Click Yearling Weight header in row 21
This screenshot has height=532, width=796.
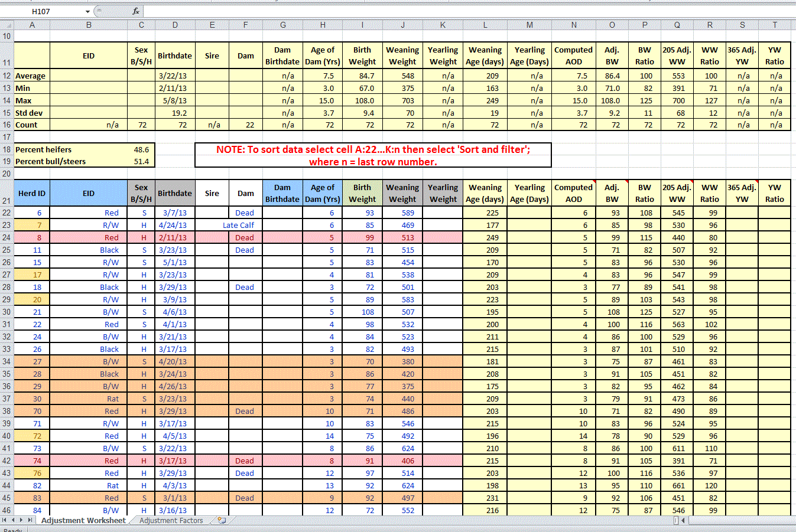[x=443, y=193]
